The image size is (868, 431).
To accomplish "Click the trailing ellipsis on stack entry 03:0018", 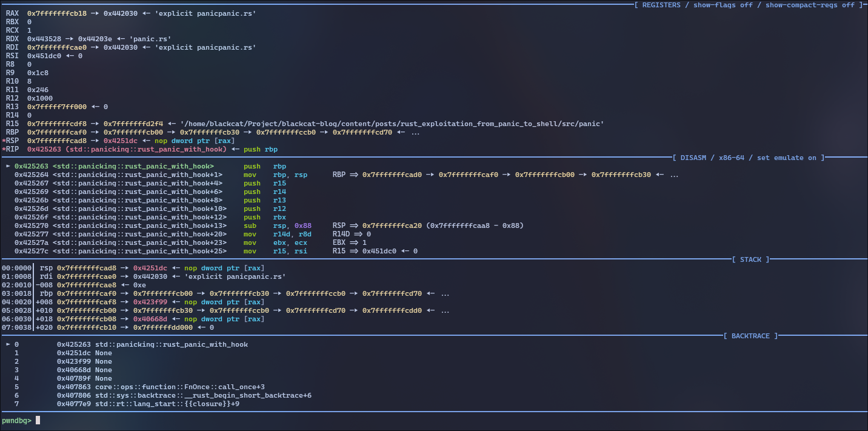I will pos(445,293).
